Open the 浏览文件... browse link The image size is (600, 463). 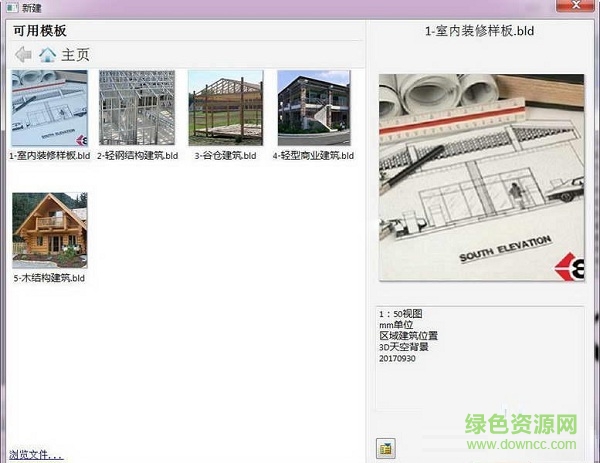pos(36,455)
